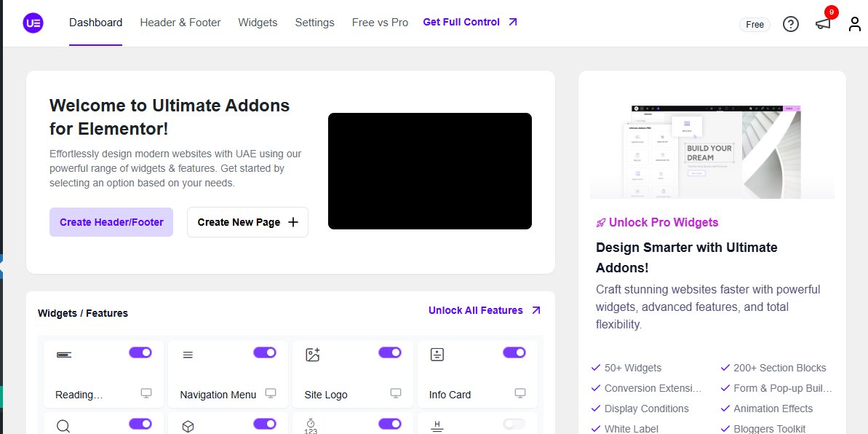Click the magnifier search widget icon
Viewport: 868px width, 434px height.
pyautogui.click(x=63, y=426)
